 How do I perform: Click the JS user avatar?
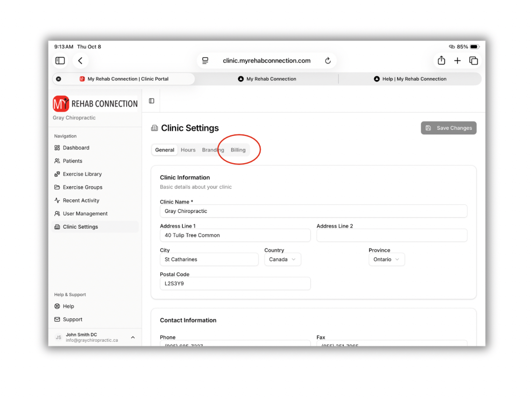(x=58, y=337)
